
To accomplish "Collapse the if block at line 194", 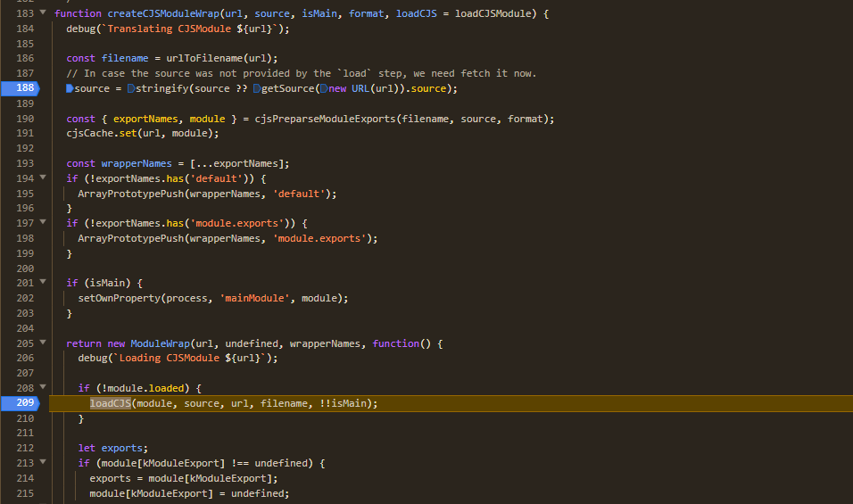I will pyautogui.click(x=42, y=178).
